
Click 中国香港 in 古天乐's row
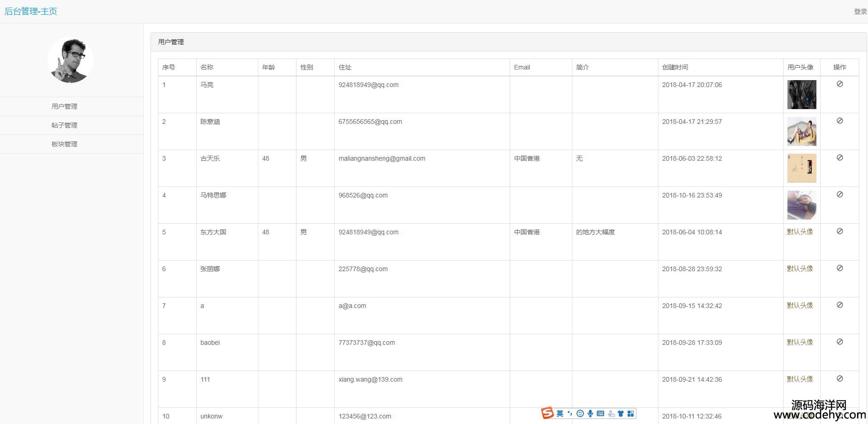point(527,158)
